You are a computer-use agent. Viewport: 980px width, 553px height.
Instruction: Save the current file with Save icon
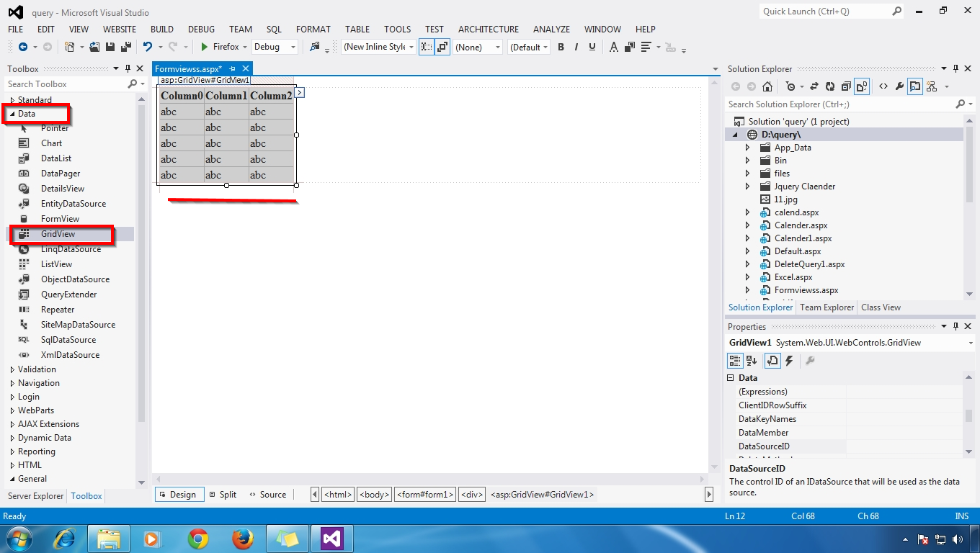point(110,47)
